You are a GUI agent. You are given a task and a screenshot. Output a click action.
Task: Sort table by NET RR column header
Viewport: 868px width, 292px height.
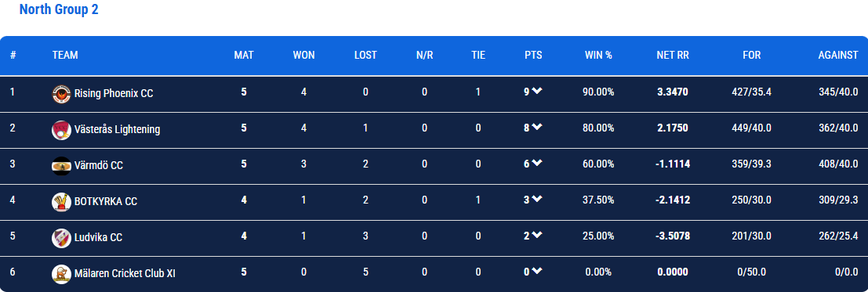tap(673, 56)
